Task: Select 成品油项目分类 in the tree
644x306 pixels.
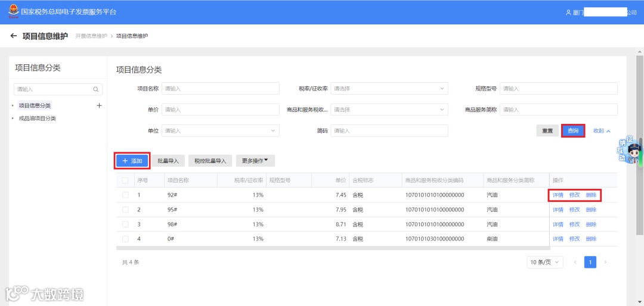Action: click(38, 118)
